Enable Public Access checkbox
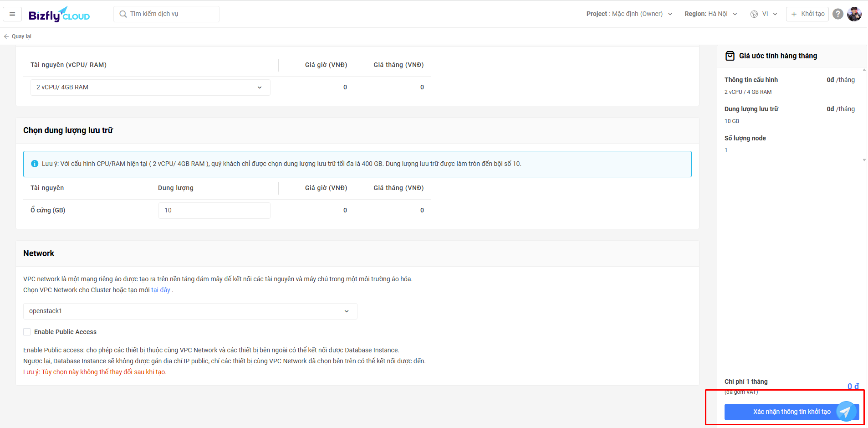 click(x=27, y=332)
